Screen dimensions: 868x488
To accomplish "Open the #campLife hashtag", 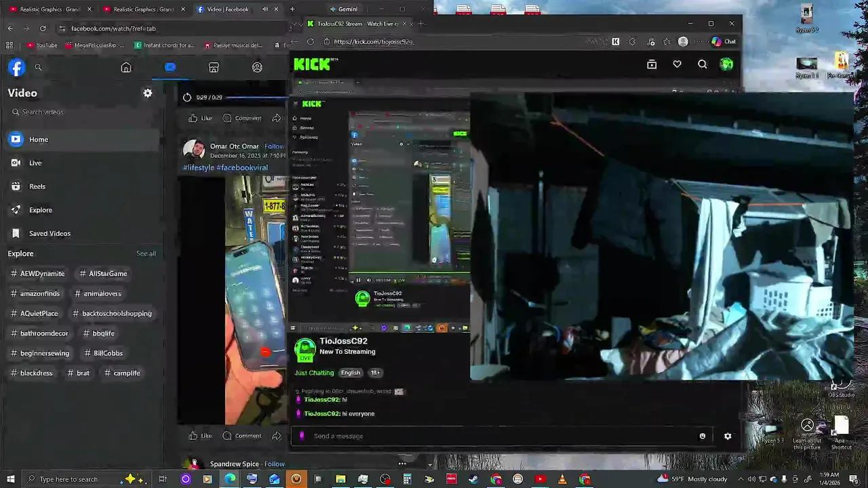I will pos(123,373).
